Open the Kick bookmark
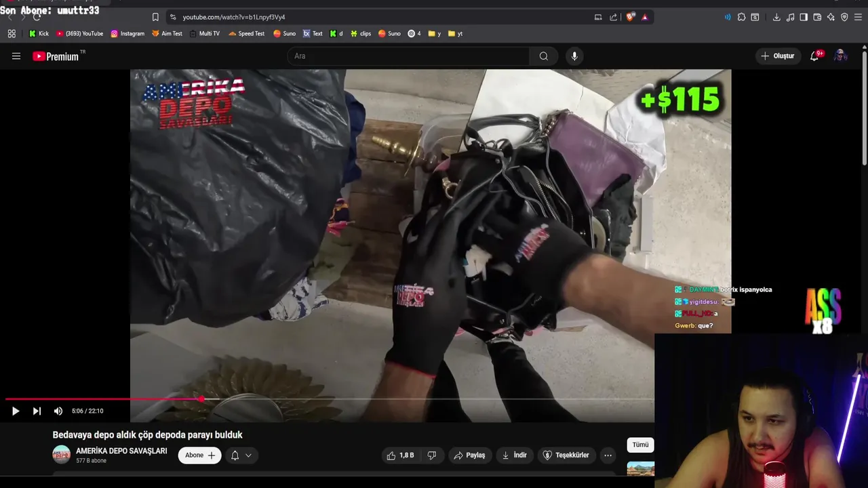 39,33
